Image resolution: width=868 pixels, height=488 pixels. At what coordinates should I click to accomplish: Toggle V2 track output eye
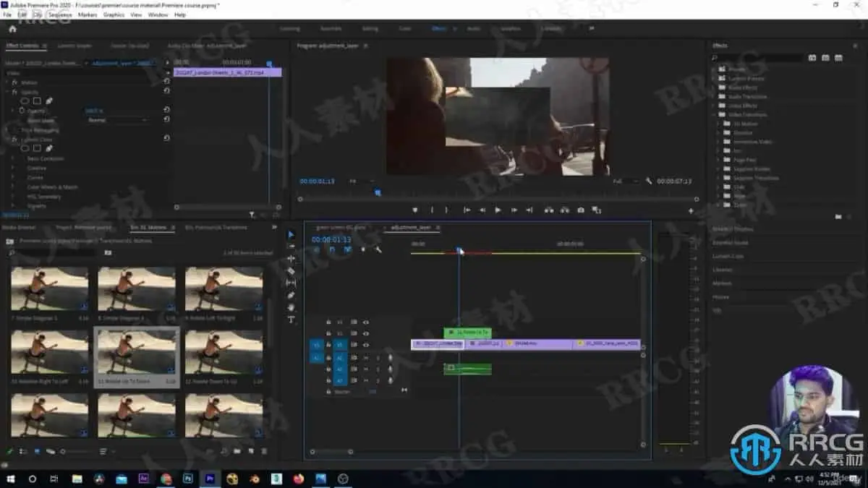coord(365,333)
